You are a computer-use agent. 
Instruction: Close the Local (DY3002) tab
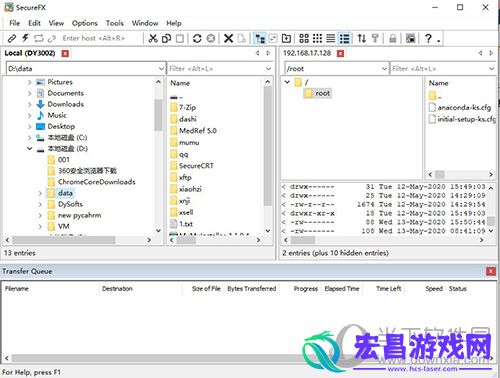pos(65,53)
